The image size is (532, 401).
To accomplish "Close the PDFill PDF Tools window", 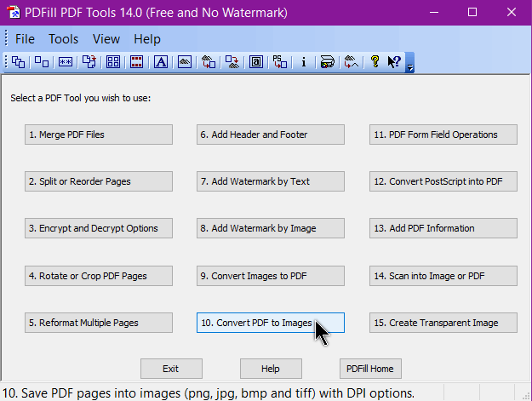I will [512, 13].
